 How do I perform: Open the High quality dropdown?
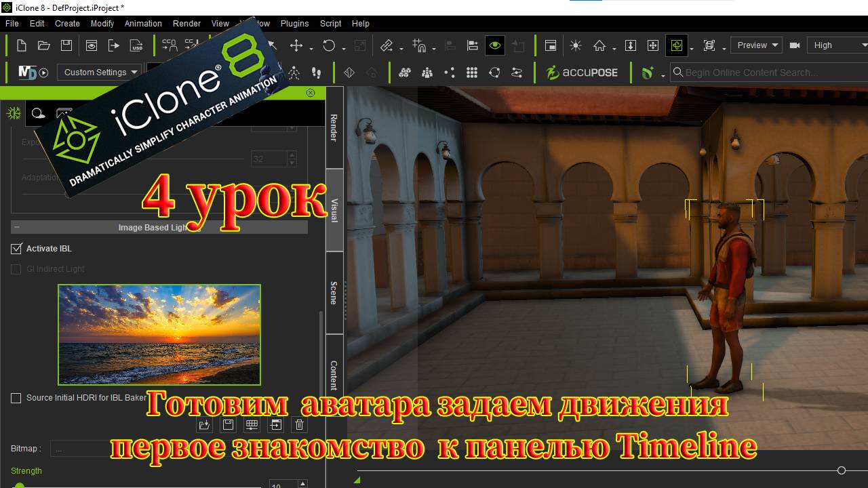coord(838,45)
